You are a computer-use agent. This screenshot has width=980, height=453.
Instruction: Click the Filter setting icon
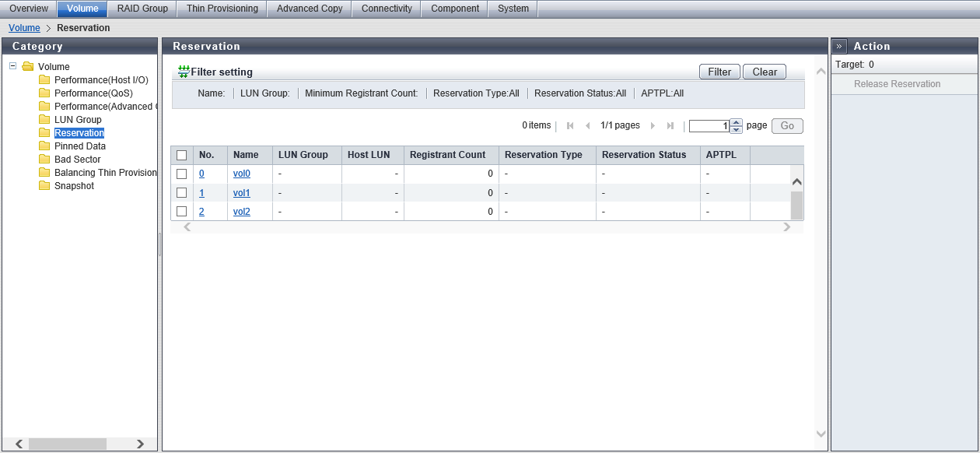coord(184,72)
